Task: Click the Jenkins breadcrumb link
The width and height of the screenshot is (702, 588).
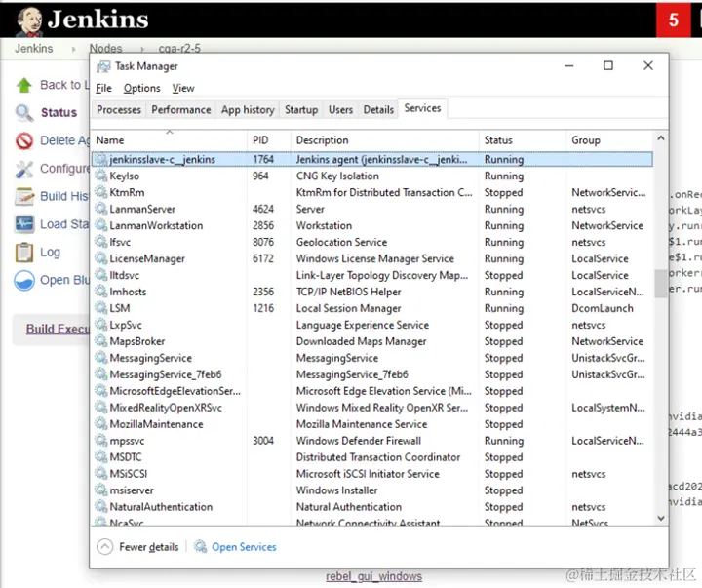Action: point(33,49)
